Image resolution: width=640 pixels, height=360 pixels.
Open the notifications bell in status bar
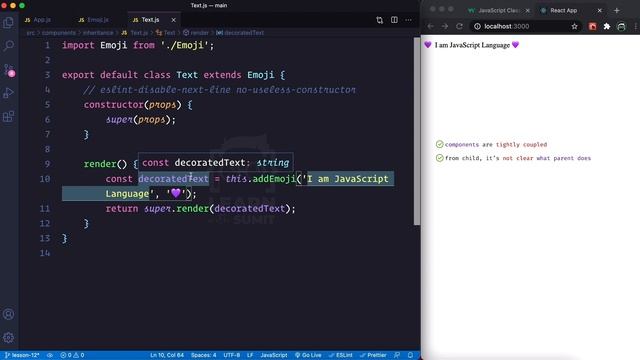[x=410, y=355]
